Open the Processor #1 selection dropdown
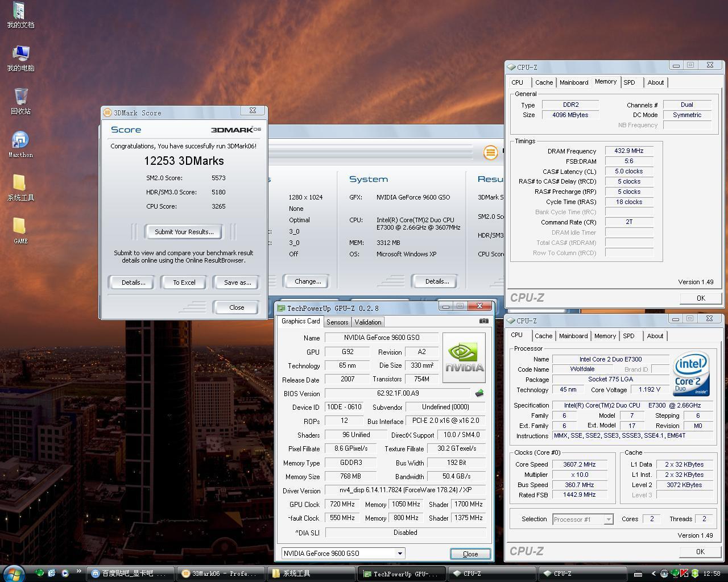 (x=609, y=519)
